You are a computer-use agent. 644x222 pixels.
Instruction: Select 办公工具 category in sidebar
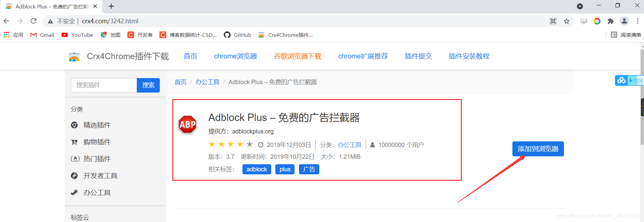point(91,193)
